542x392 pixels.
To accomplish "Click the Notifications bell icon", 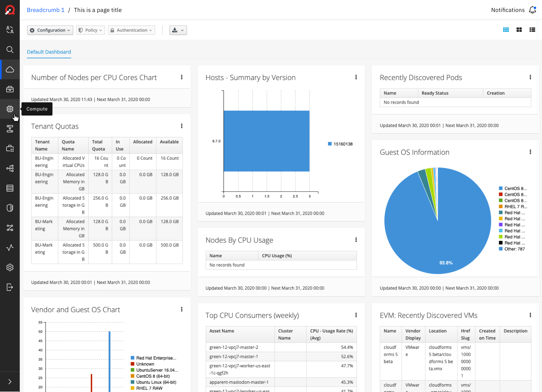I will coord(532,10).
